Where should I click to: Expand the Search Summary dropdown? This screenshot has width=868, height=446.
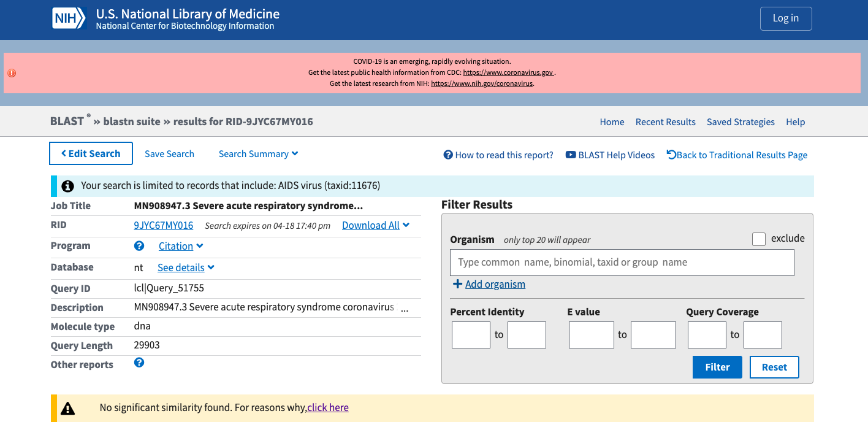coord(259,154)
